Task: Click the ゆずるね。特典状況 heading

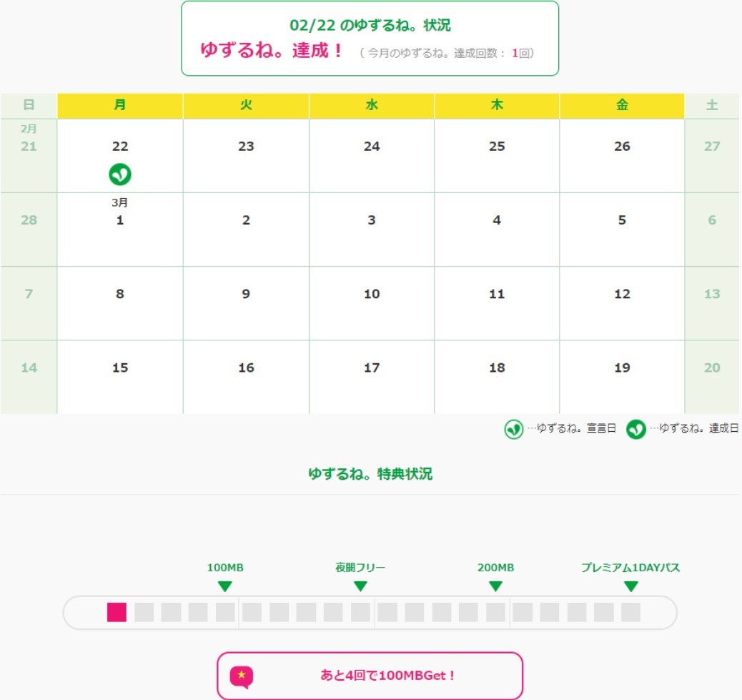Action: 370,473
